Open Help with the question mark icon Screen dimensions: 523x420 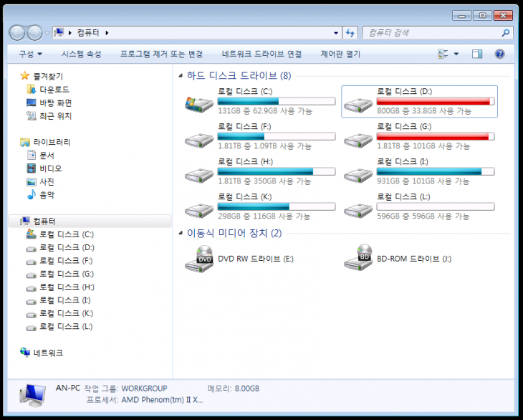pos(499,54)
